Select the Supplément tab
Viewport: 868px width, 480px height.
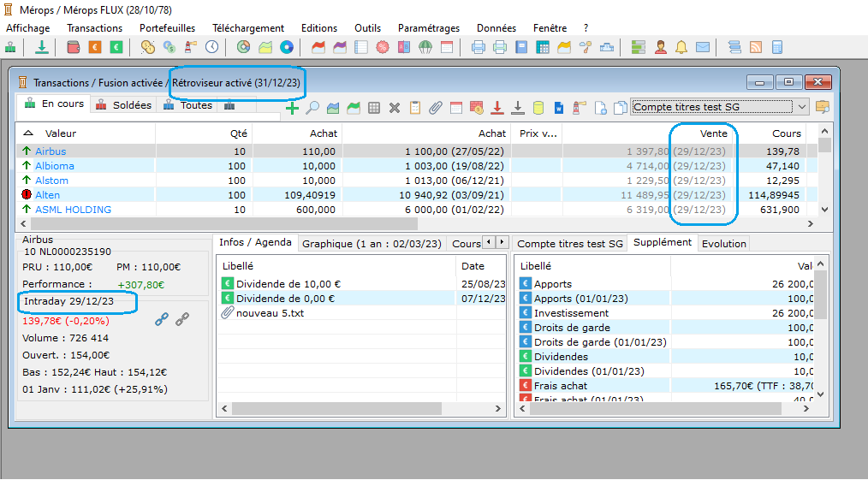coord(662,242)
